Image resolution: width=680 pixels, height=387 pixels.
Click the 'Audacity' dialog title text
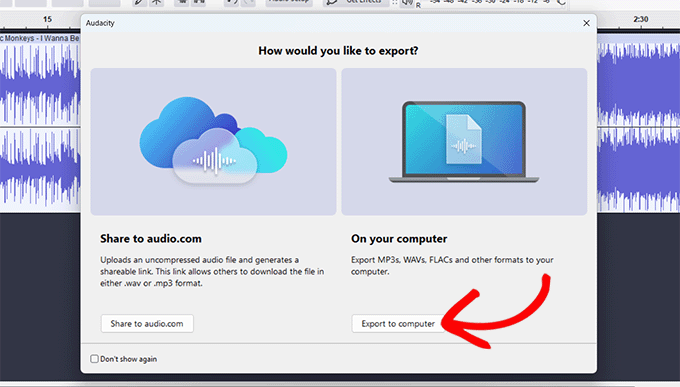click(x=100, y=23)
